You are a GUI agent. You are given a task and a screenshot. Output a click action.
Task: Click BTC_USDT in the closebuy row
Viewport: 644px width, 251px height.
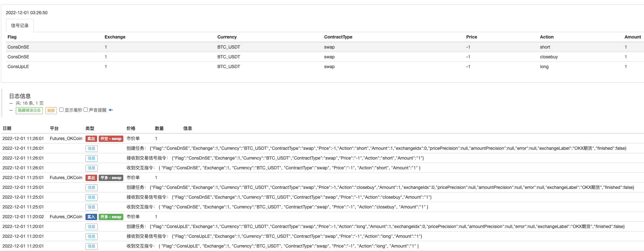(x=229, y=57)
